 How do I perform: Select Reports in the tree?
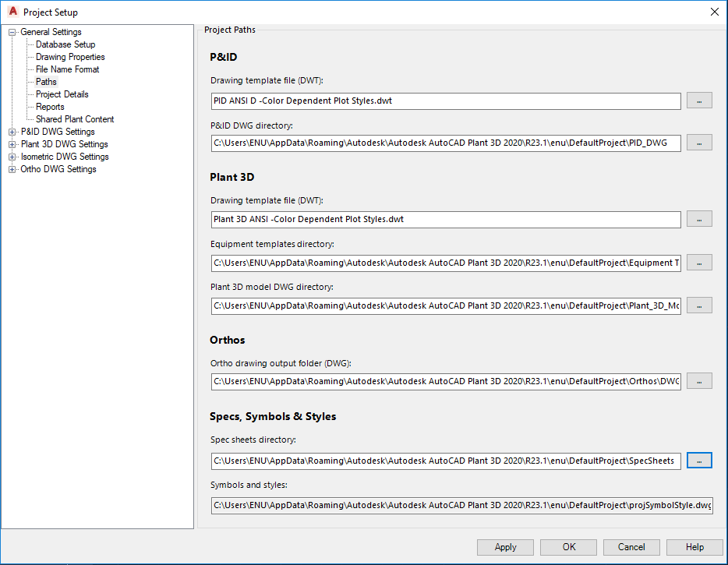(x=50, y=108)
